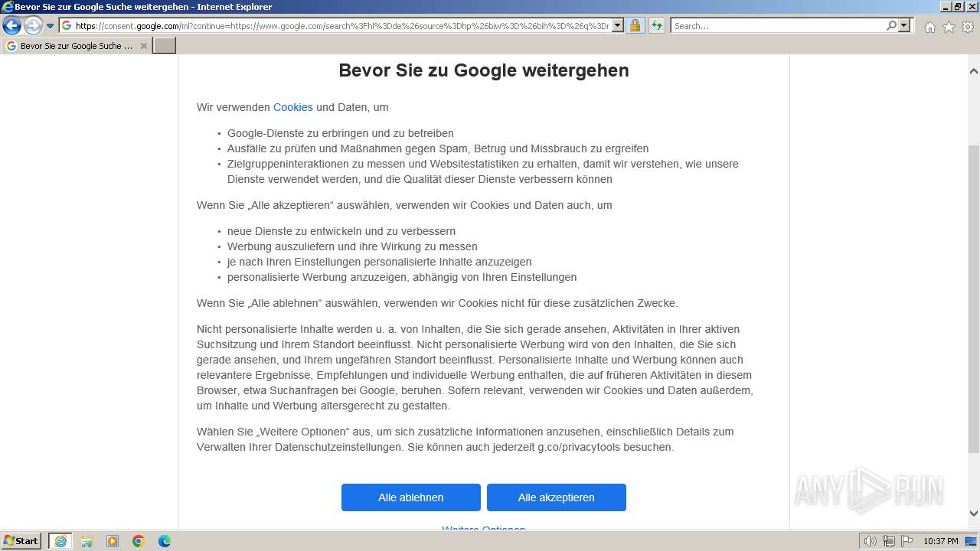Restore down the Internet Explorer window
The image size is (980, 551).
pos(959,7)
